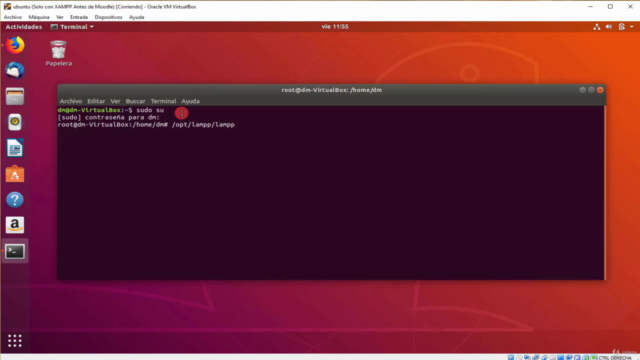Viewport: 640px width, 360px height.
Task: Open the terminal Archivo menu
Action: click(x=71, y=101)
